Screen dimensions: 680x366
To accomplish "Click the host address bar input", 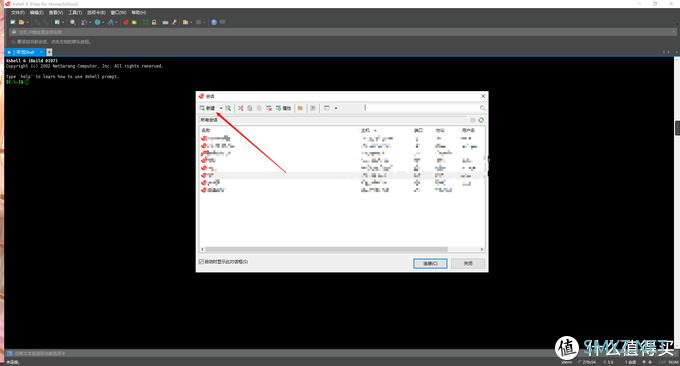I will pos(343,32).
